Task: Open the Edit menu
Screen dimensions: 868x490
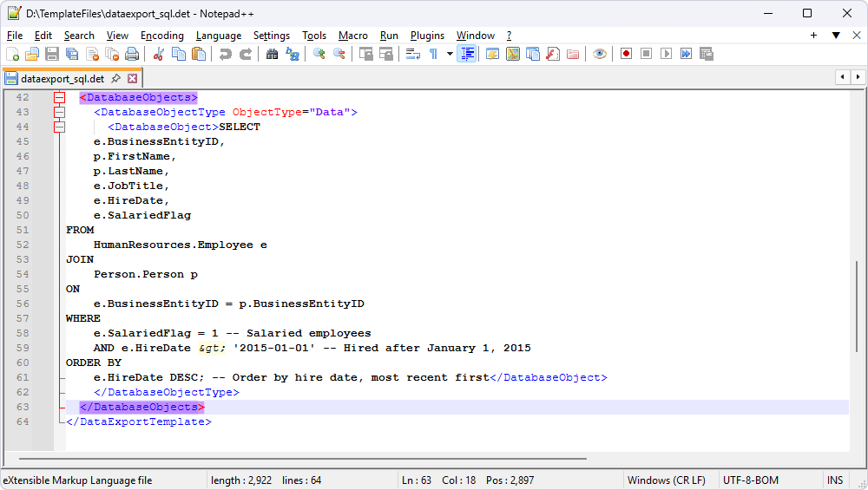Action: tap(43, 36)
